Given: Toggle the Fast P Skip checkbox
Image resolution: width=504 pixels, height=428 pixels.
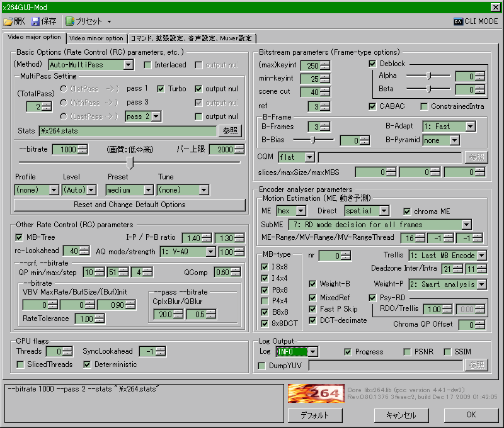Looking at the screenshot, I should [312, 309].
